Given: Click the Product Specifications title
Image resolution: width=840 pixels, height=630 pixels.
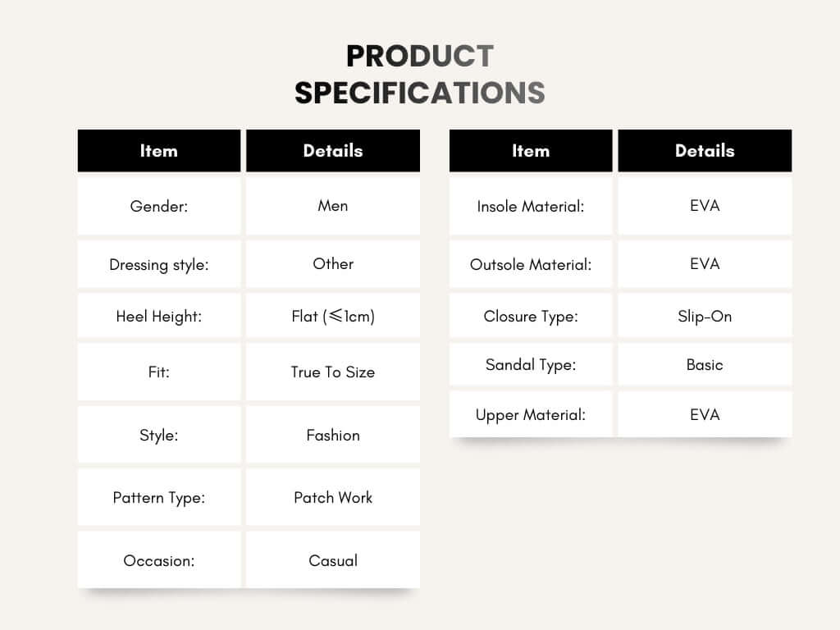Looking at the screenshot, I should (x=419, y=74).
